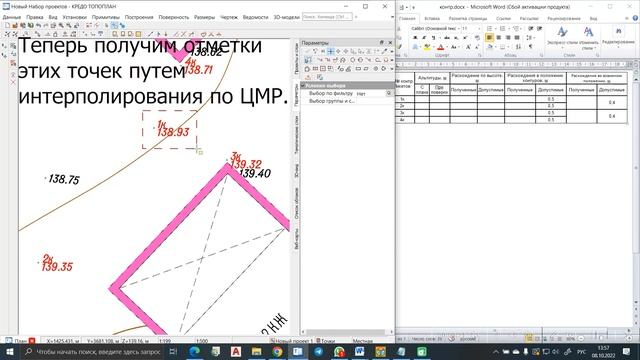Open Экспресс-стили gallery in Word
This screenshot has height=360, width=640.
point(562,37)
